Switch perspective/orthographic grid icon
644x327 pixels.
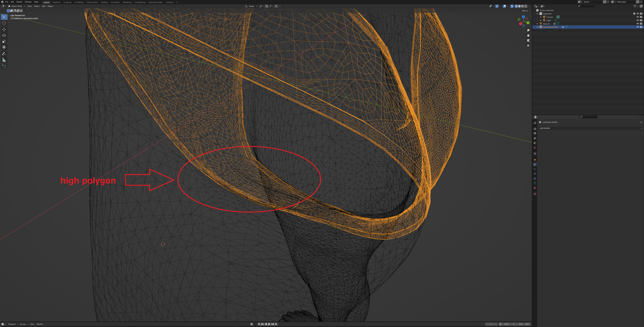pos(528,46)
